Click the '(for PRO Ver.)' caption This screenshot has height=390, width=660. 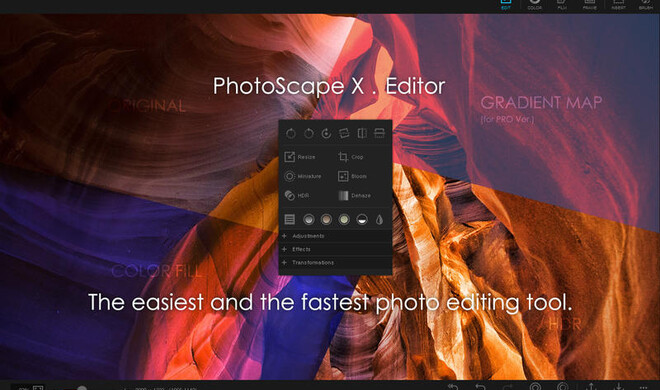507,119
